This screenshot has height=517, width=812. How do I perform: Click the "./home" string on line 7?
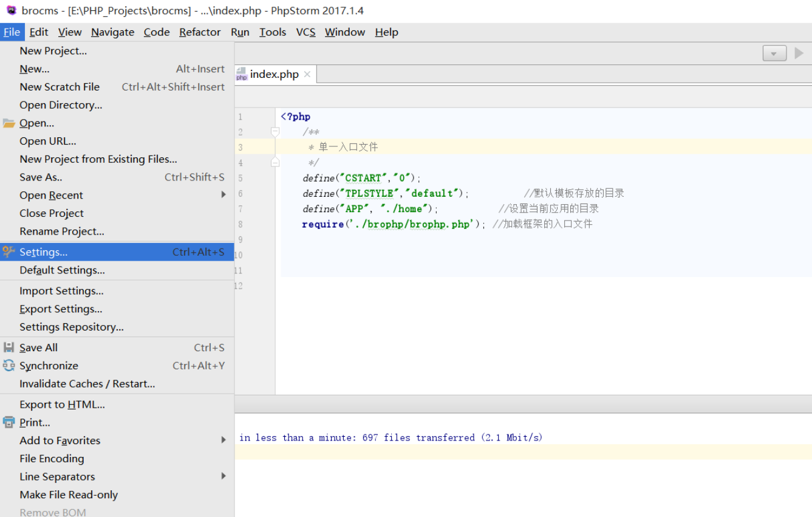click(x=404, y=208)
